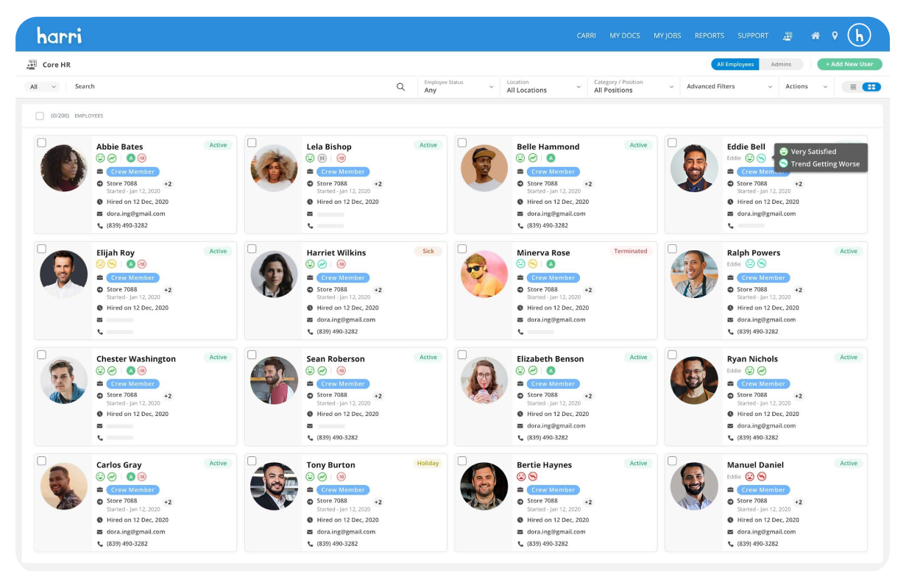Image resolution: width=906 pixels, height=588 pixels.
Task: Click the location pin icon in header
Action: pos(835,35)
